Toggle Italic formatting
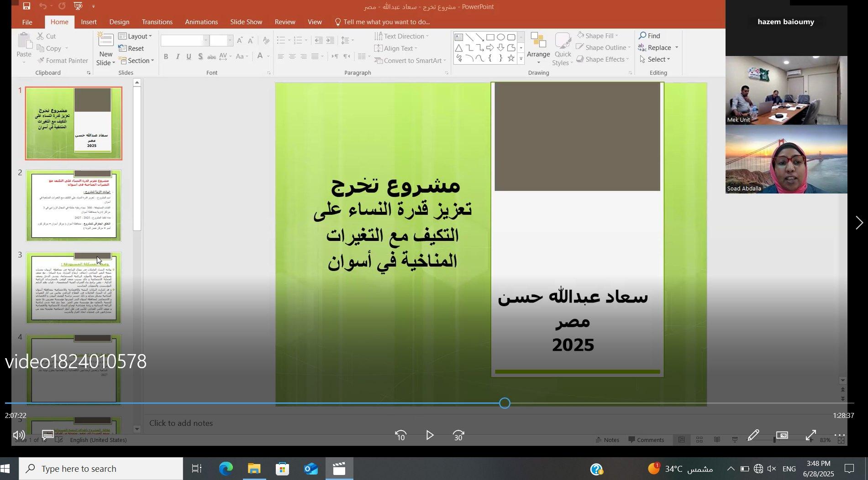 click(177, 57)
